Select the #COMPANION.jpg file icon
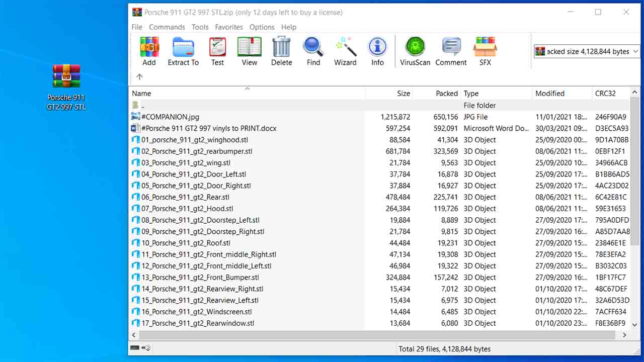Viewport: 644px width, 362px height. point(135,117)
